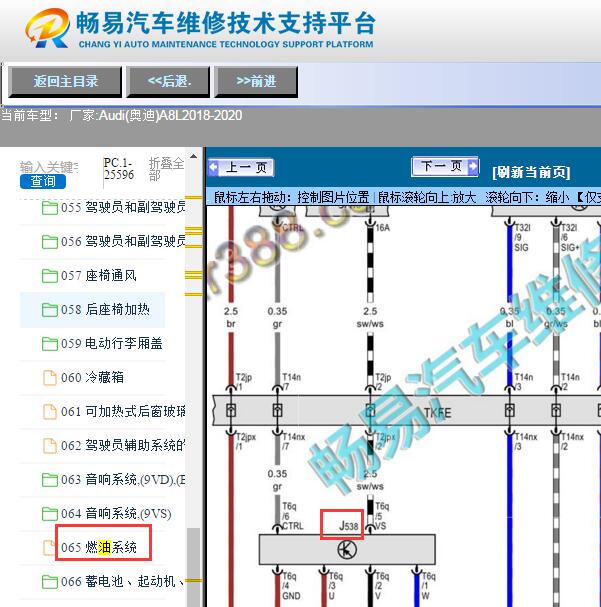Click the document icon for 062 驾驶员辅助系统
Viewport: 601px width, 607px height.
point(50,446)
